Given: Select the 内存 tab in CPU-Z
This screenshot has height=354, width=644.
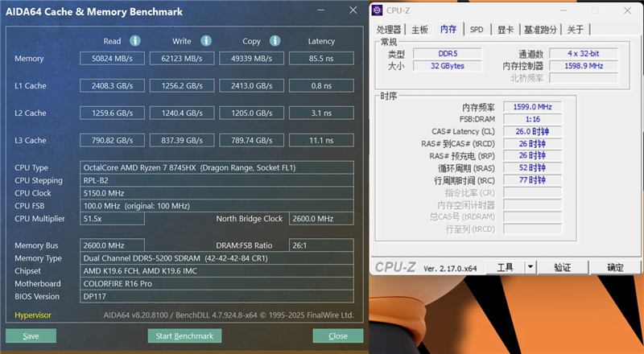Looking at the screenshot, I should (448, 29).
